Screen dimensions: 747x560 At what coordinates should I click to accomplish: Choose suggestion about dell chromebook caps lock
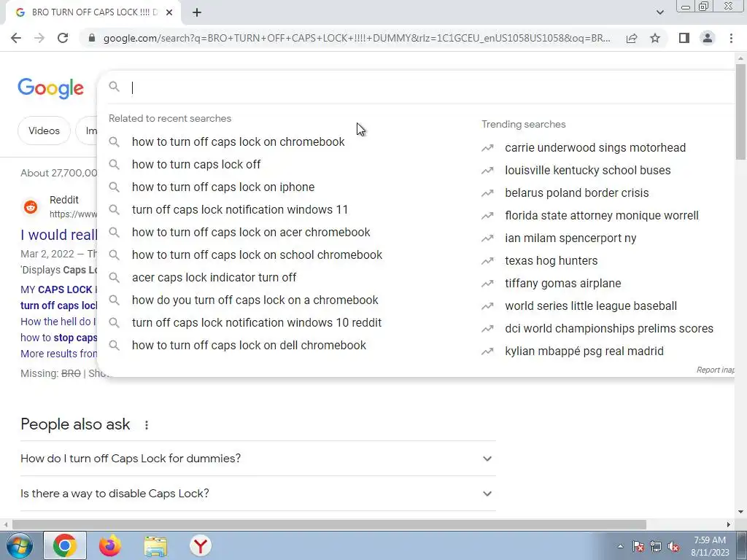point(249,345)
